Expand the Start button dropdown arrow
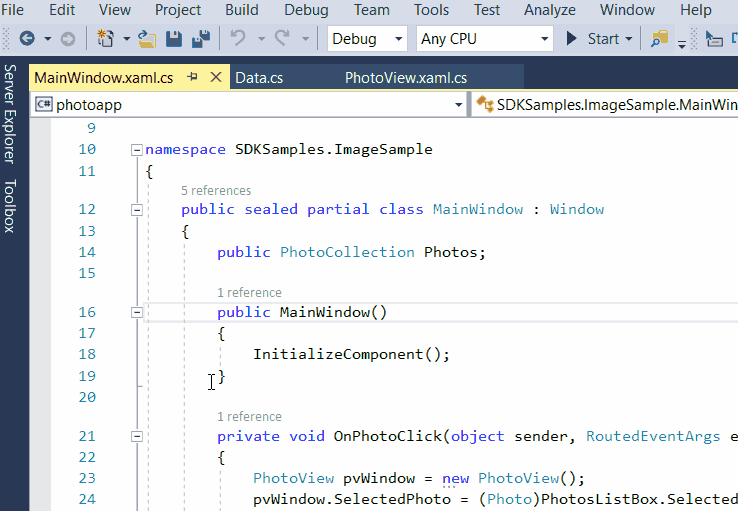Viewport: 738px width, 511px height. tap(628, 39)
